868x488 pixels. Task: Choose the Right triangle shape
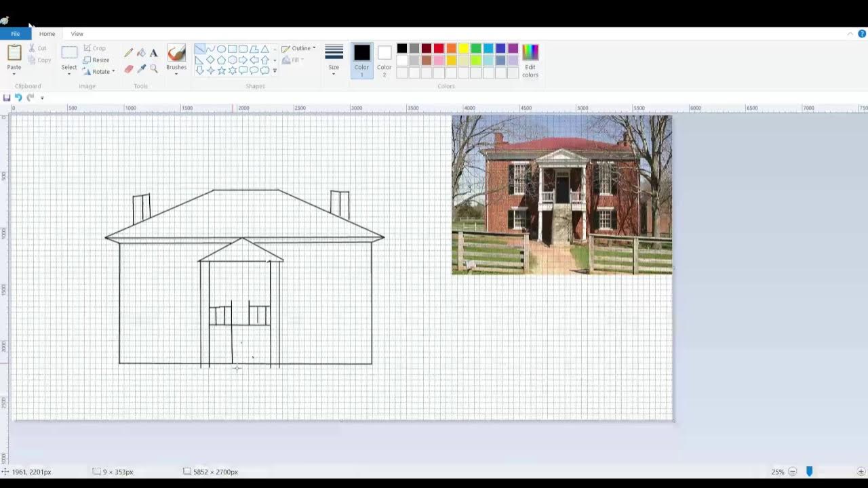[x=199, y=60]
